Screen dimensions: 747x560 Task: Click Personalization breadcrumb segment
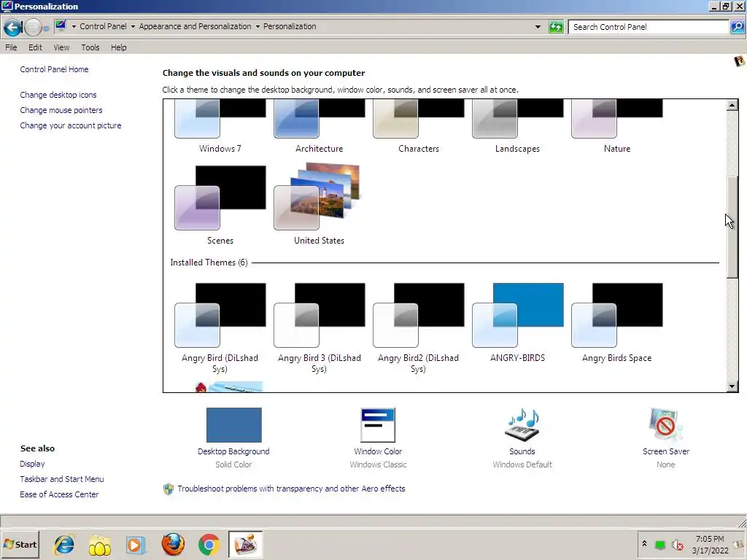[290, 27]
